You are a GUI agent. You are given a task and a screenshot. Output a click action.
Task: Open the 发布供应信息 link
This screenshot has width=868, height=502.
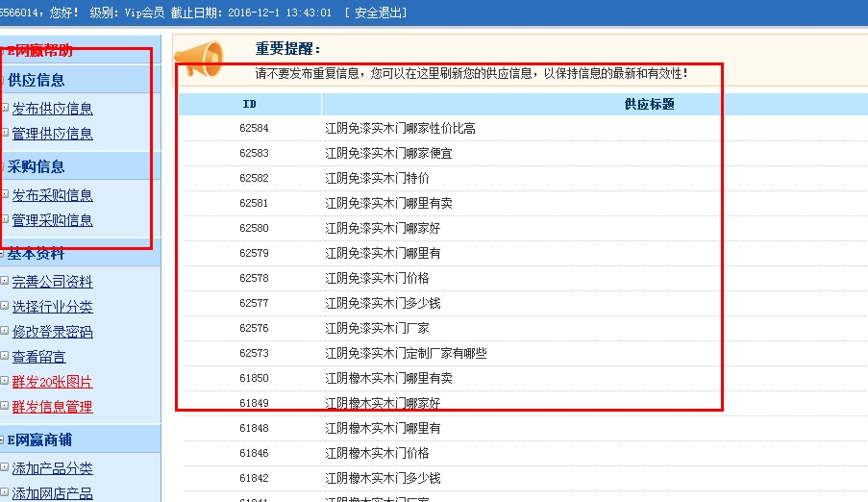point(53,109)
